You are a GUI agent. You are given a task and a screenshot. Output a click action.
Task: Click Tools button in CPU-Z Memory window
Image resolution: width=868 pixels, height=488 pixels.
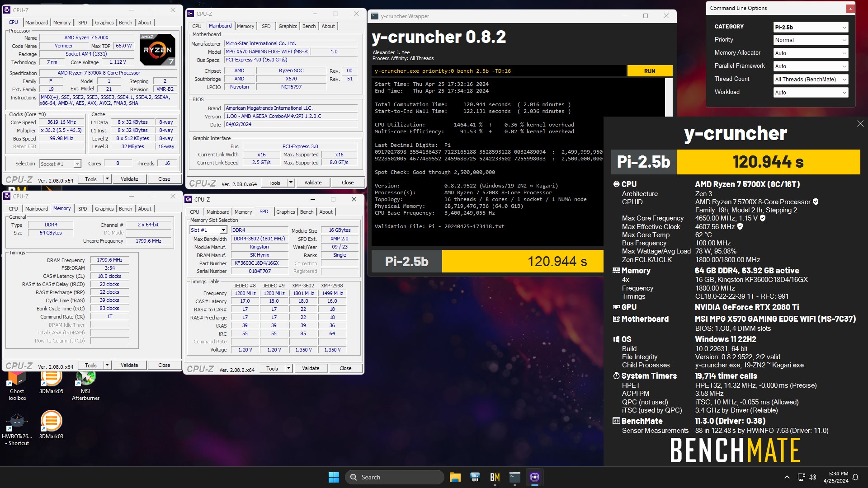point(91,365)
